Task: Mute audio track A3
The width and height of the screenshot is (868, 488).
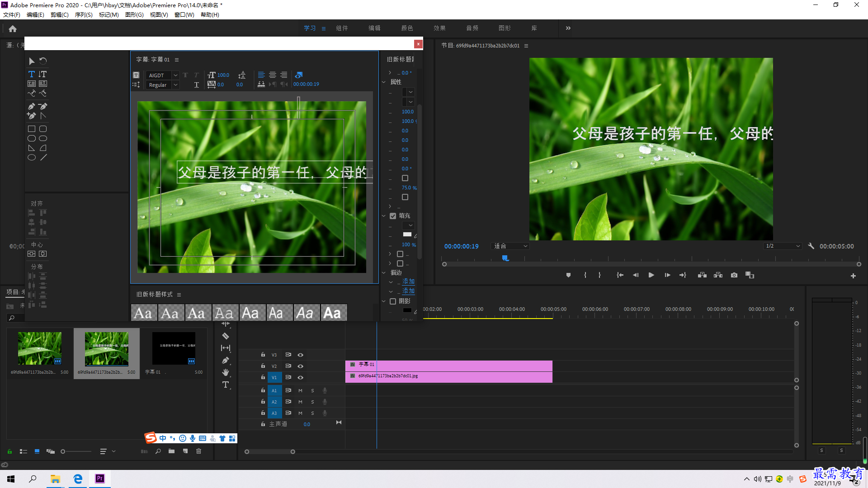Action: [300, 413]
